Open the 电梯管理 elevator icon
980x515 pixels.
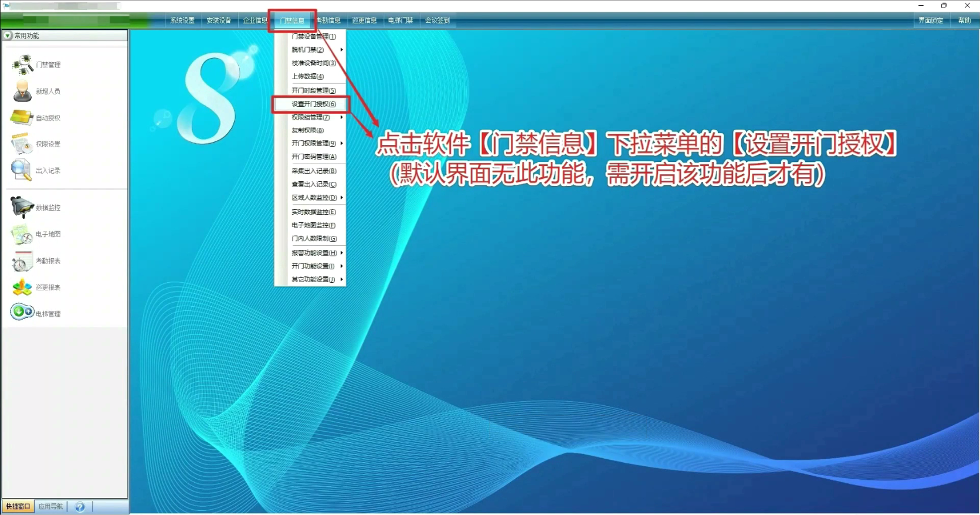22,311
